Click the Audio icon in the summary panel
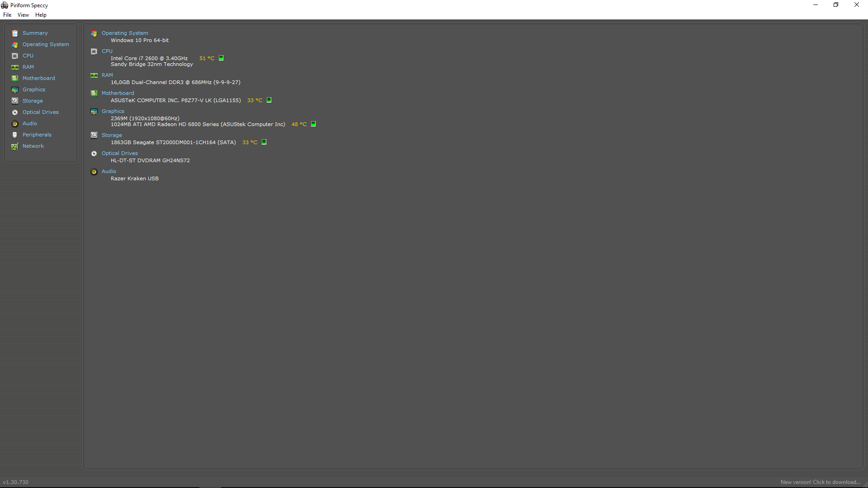This screenshot has height=488, width=868. point(94,172)
